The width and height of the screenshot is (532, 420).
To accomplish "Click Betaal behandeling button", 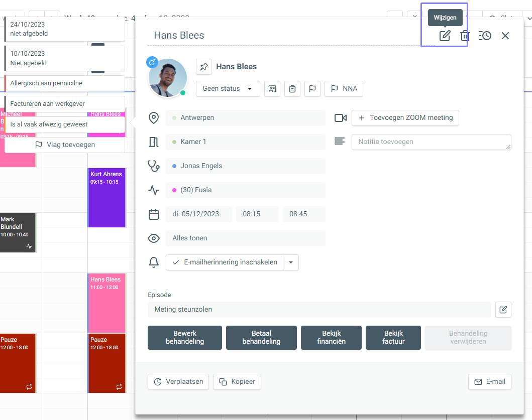I will pos(261,338).
